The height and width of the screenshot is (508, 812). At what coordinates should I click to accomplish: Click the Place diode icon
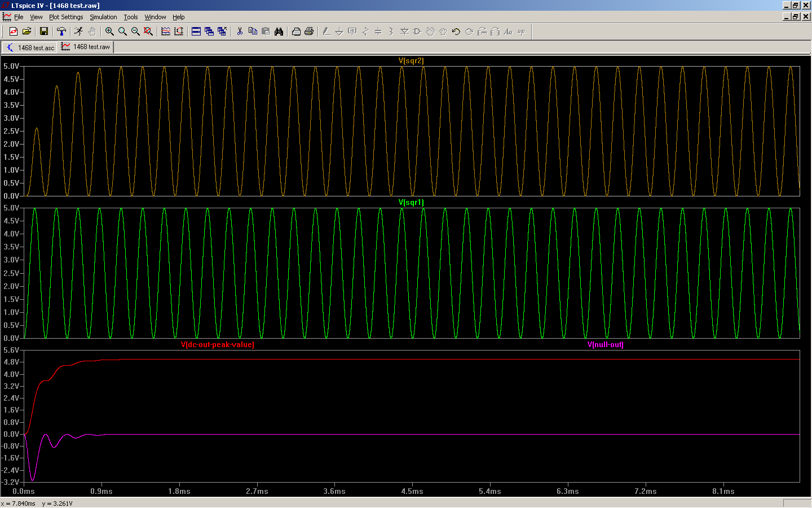coord(404,32)
